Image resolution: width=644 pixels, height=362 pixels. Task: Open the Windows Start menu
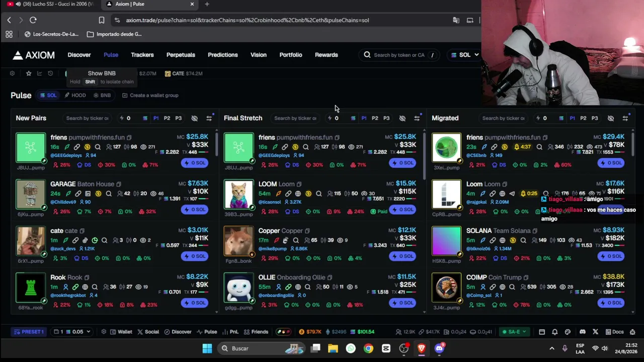click(x=207, y=348)
